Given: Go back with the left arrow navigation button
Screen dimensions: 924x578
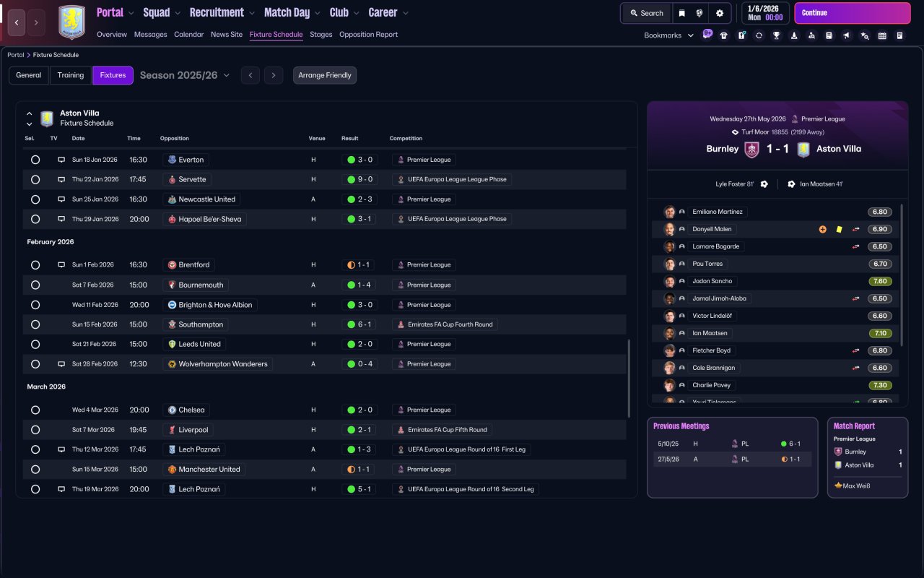Looking at the screenshot, I should (x=17, y=22).
